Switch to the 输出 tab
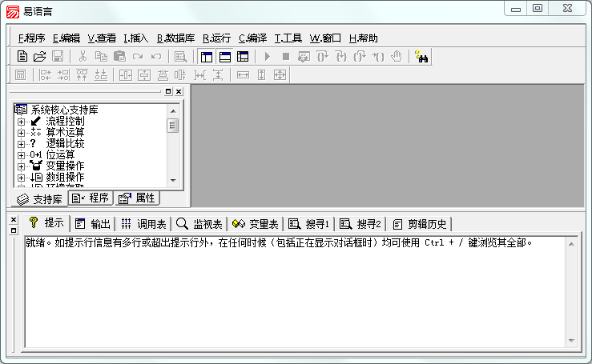 point(93,223)
